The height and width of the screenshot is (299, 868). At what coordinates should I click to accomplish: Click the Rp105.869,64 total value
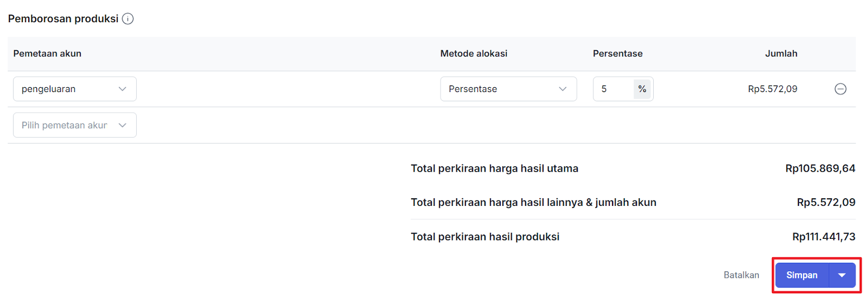point(820,168)
